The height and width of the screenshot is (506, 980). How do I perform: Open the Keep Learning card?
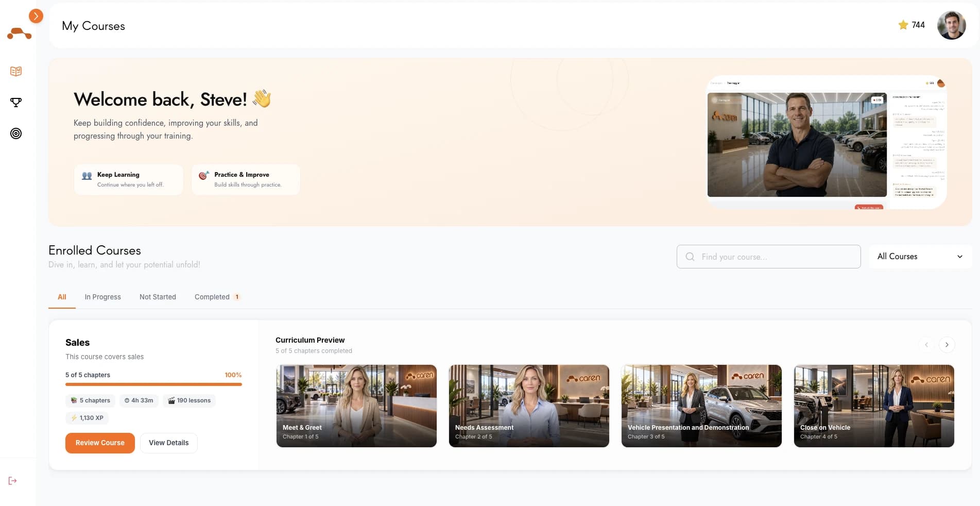coord(128,179)
